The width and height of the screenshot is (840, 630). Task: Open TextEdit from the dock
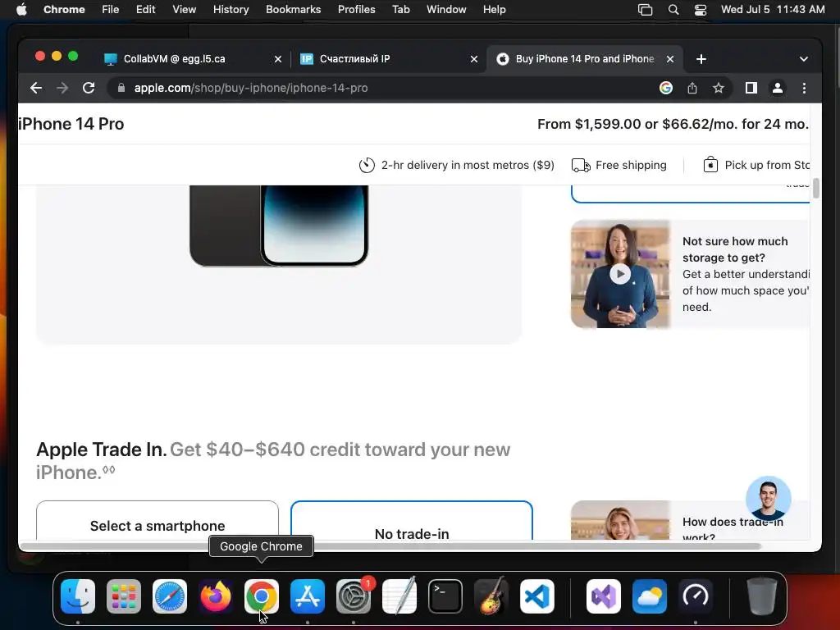coord(399,596)
